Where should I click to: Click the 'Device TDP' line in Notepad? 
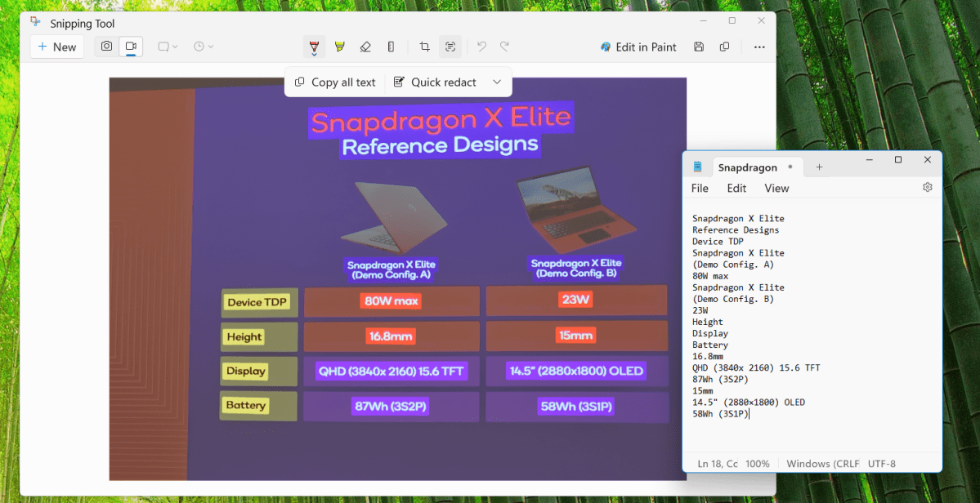718,242
